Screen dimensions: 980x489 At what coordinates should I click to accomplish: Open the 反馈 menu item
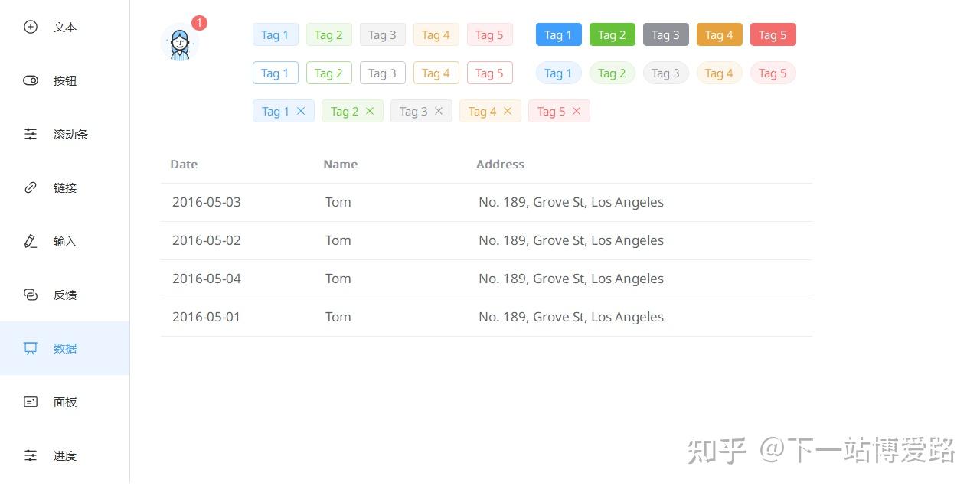coord(65,295)
